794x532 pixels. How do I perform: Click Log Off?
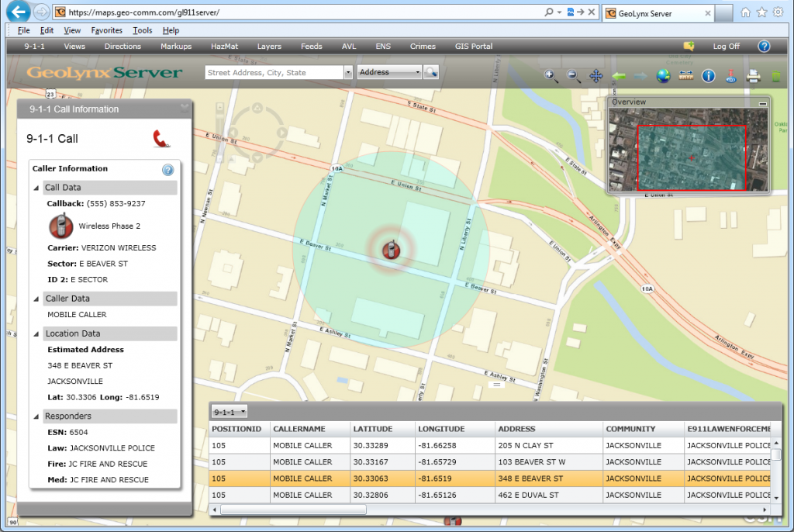coord(726,46)
